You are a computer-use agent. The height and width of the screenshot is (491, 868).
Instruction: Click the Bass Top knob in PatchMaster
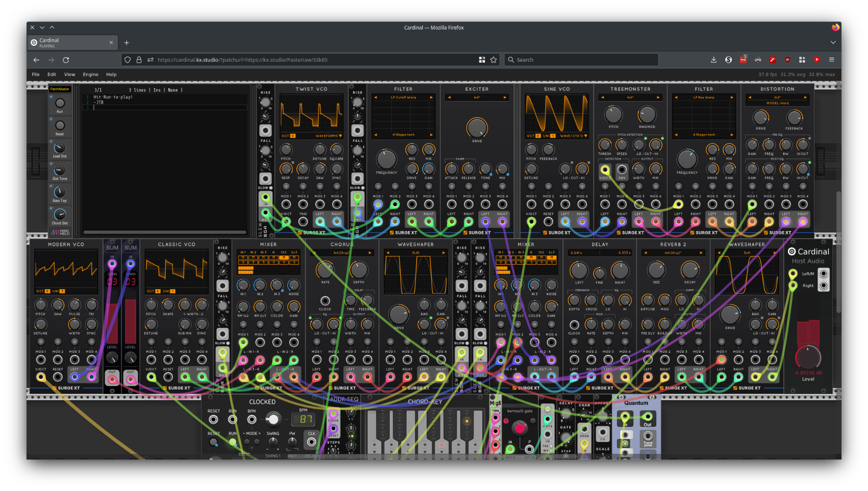pos(60,192)
